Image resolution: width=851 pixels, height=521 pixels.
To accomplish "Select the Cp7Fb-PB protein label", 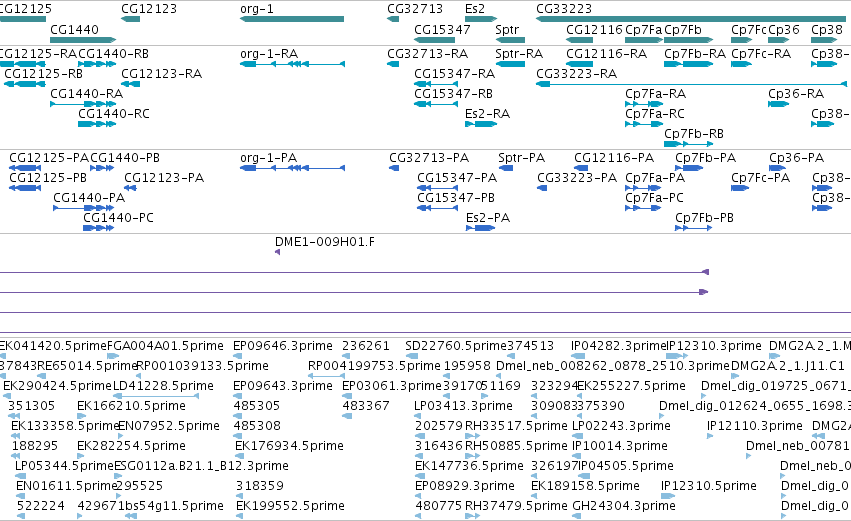I will coord(704,218).
